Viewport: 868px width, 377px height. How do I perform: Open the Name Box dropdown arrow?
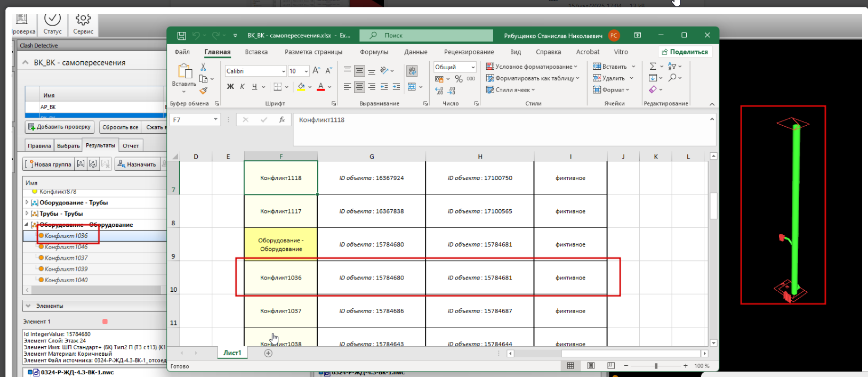pos(215,120)
